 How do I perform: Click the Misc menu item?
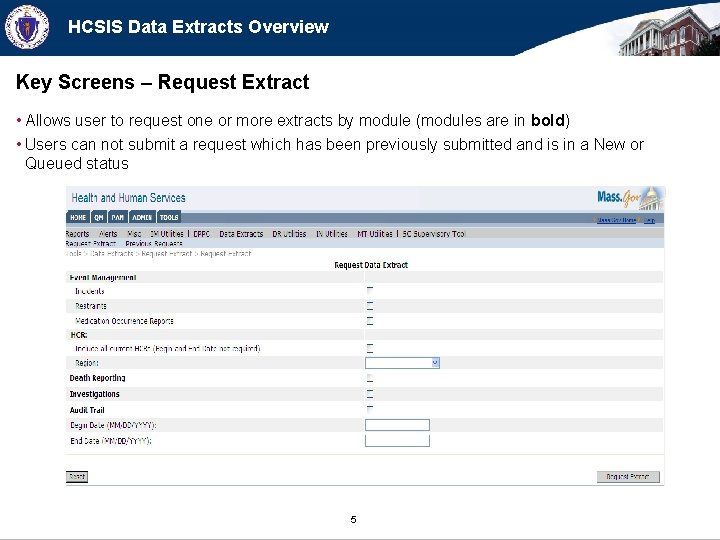[134, 234]
